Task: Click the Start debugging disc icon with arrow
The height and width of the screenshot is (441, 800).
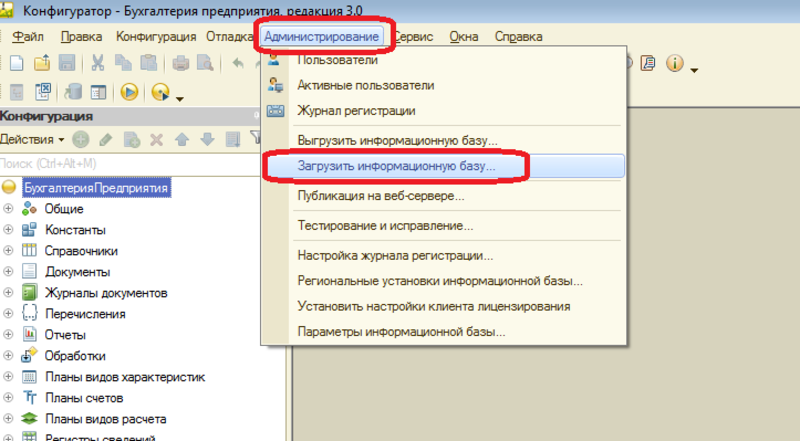Action: pos(160,92)
